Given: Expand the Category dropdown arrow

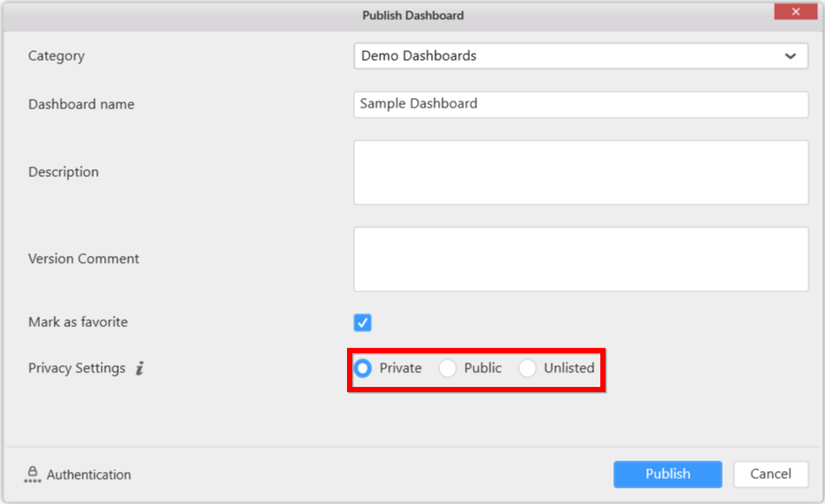Looking at the screenshot, I should coord(790,56).
